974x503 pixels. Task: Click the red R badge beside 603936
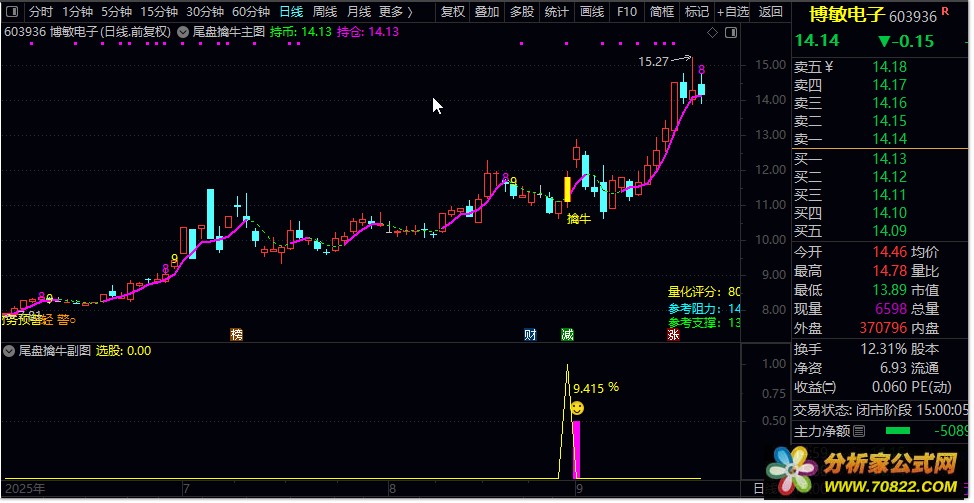pyautogui.click(x=945, y=12)
